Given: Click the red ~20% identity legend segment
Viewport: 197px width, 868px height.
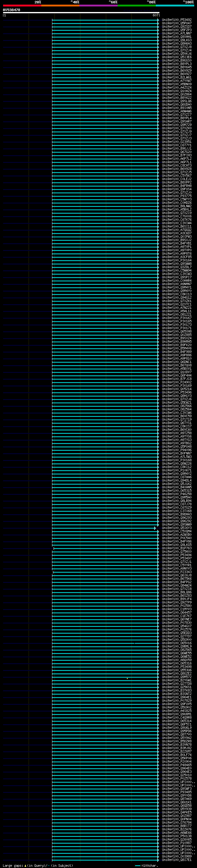Looking at the screenshot, I should [x=22, y=6].
